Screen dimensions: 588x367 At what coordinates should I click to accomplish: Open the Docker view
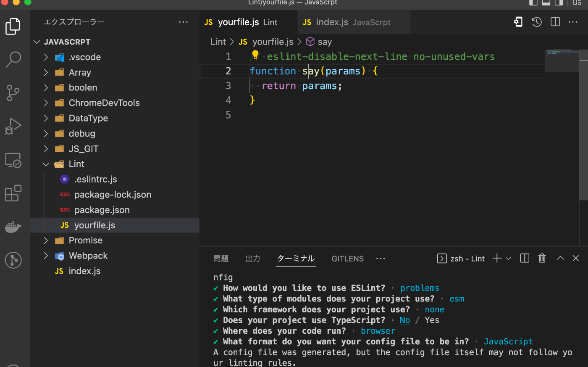[13, 227]
